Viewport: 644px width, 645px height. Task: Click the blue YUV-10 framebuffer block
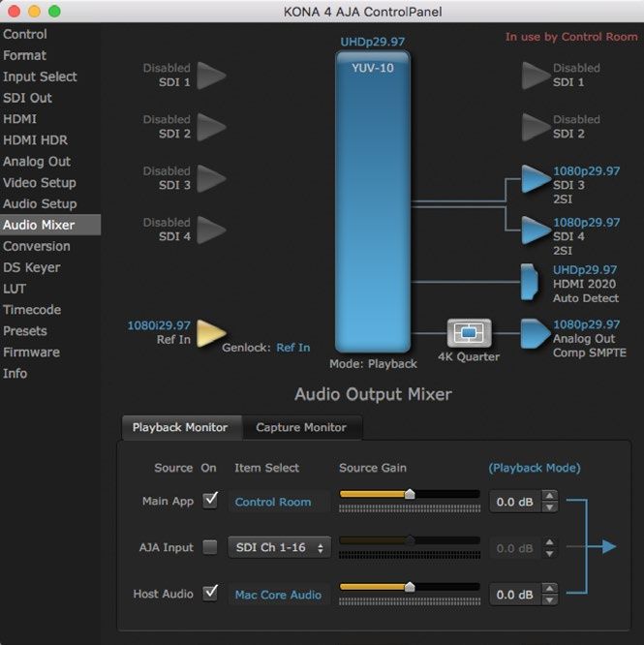373,201
